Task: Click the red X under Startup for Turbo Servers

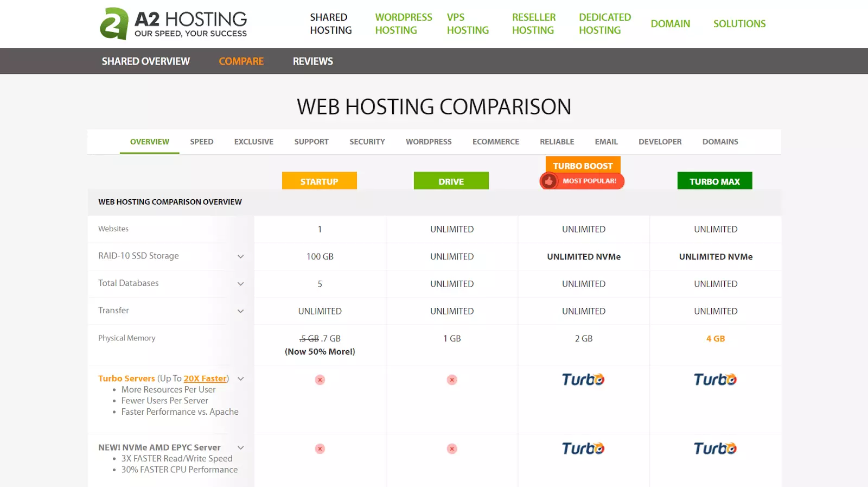Action: pos(320,380)
